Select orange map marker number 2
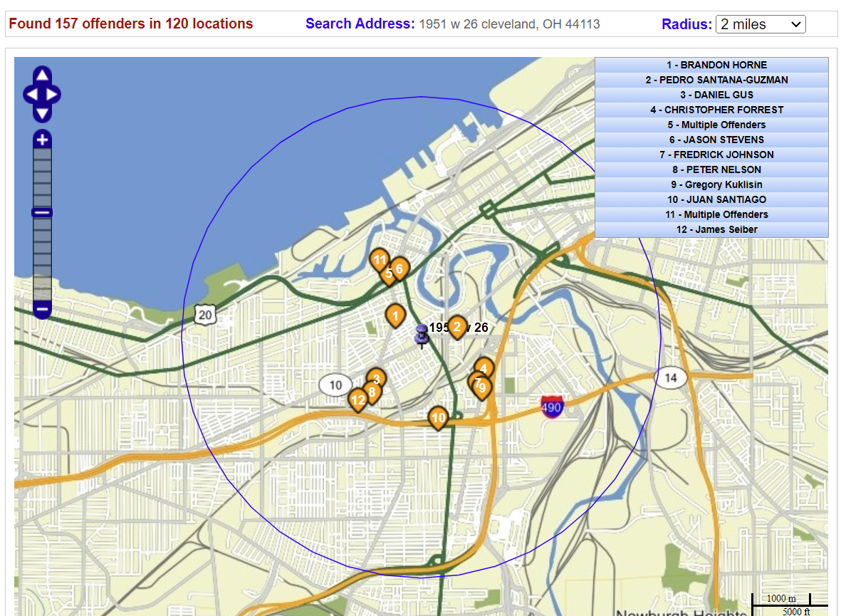 coord(457,326)
